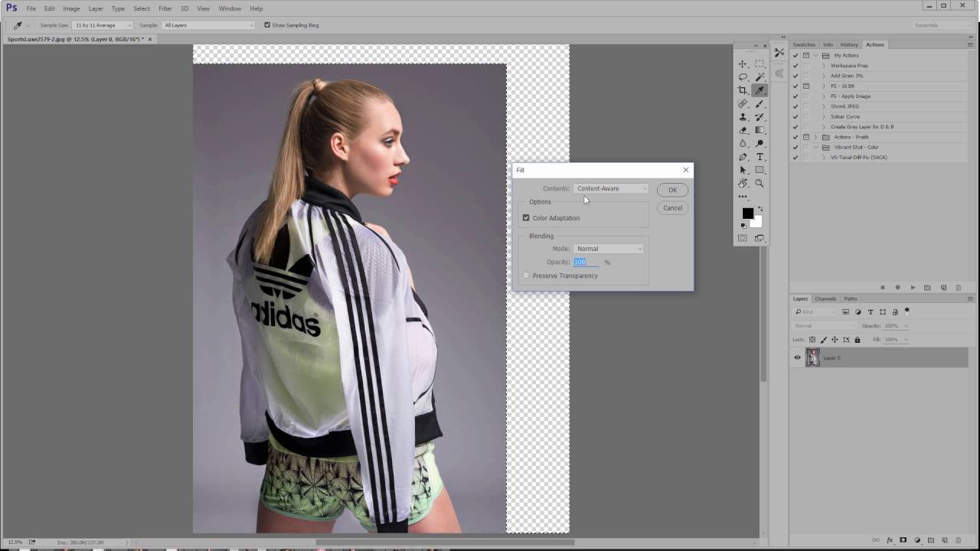Open the Filter menu

click(x=165, y=8)
